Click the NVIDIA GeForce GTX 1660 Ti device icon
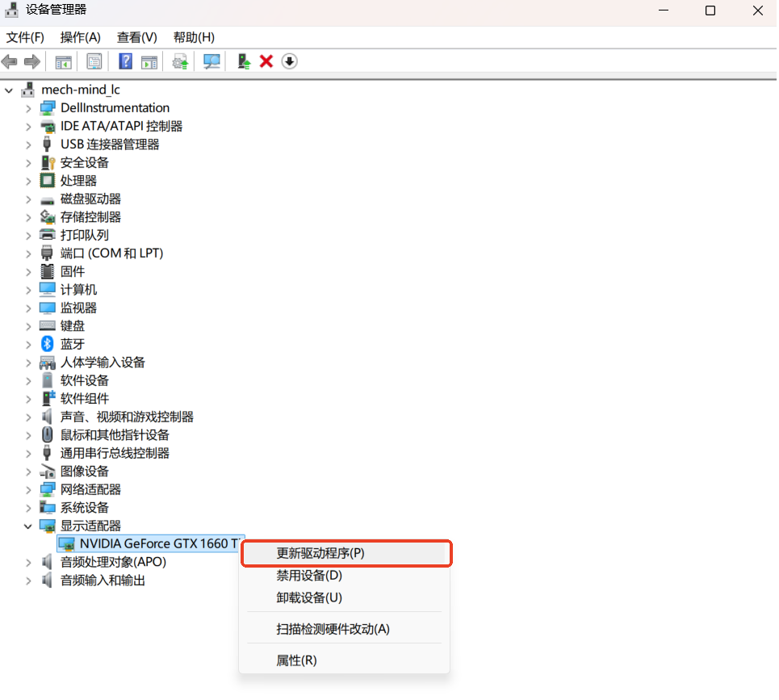Screen dimensions: 779x700 [65, 543]
